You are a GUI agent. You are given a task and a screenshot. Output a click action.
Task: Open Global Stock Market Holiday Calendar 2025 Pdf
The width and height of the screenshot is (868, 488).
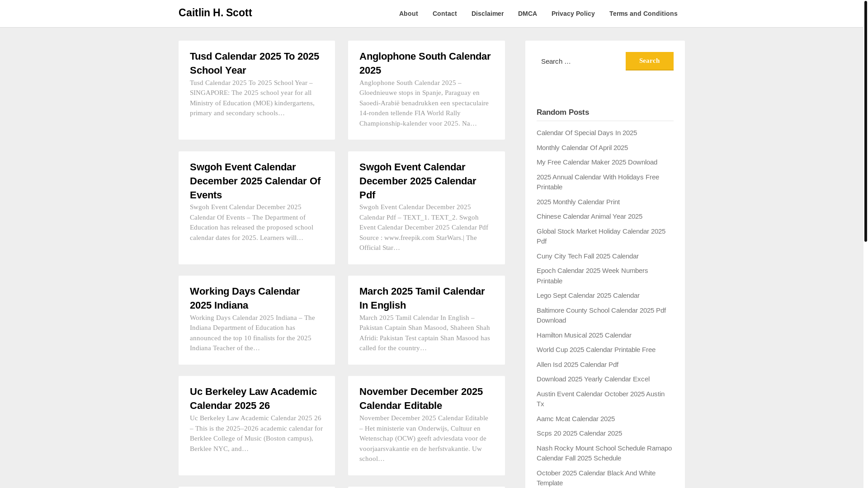(x=601, y=236)
